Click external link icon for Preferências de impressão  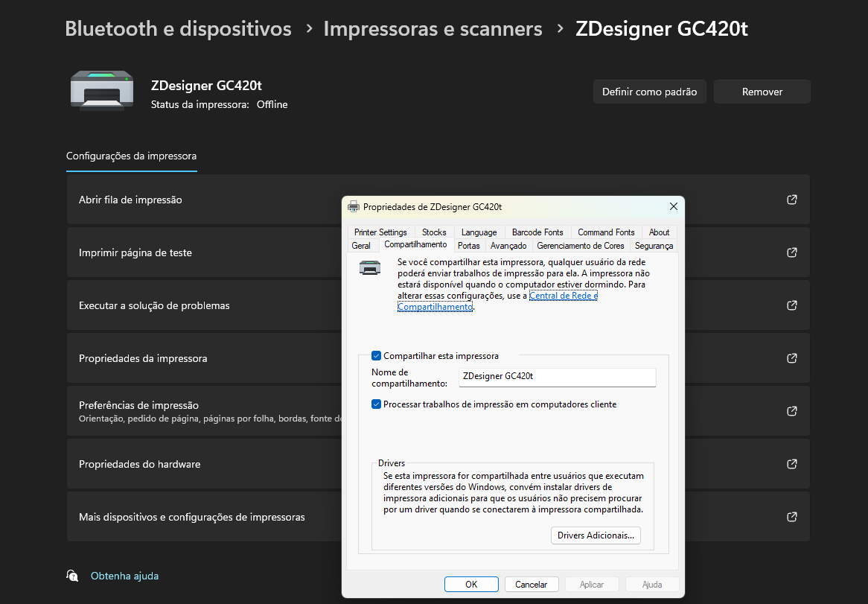point(792,411)
